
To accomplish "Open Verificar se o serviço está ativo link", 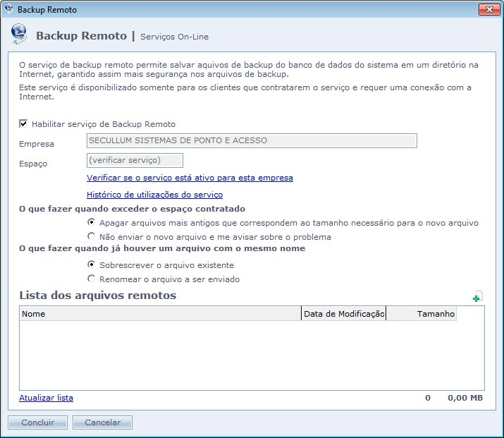I will [x=190, y=178].
